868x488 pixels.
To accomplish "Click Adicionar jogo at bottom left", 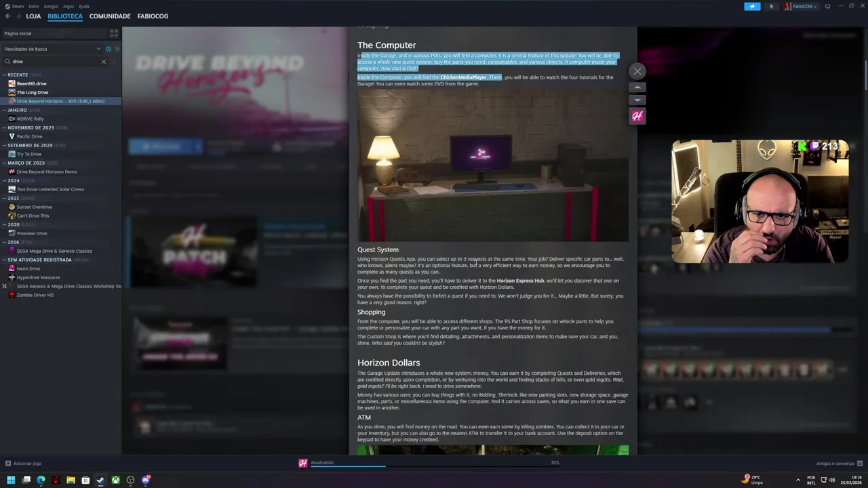I will 23,464.
